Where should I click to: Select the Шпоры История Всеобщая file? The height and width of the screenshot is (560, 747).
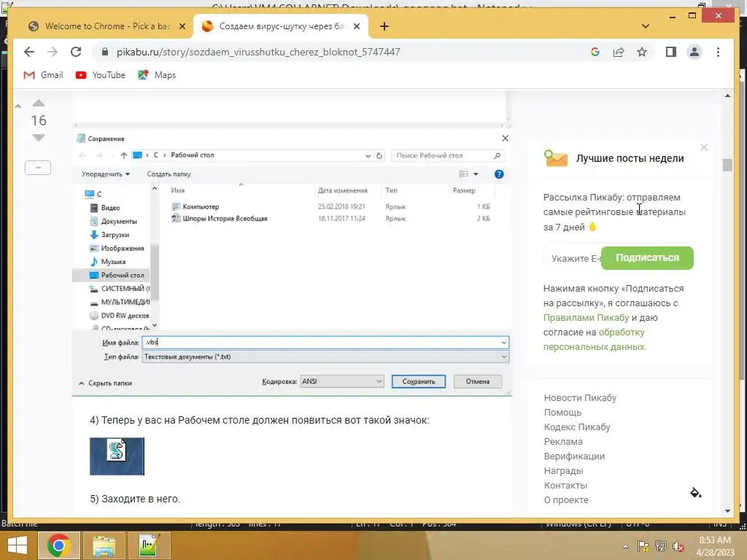[x=225, y=219]
